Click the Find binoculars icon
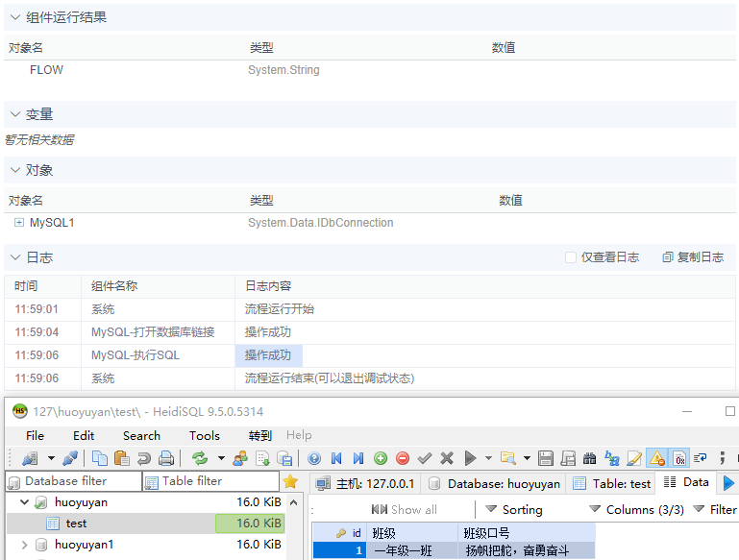 pyautogui.click(x=590, y=458)
